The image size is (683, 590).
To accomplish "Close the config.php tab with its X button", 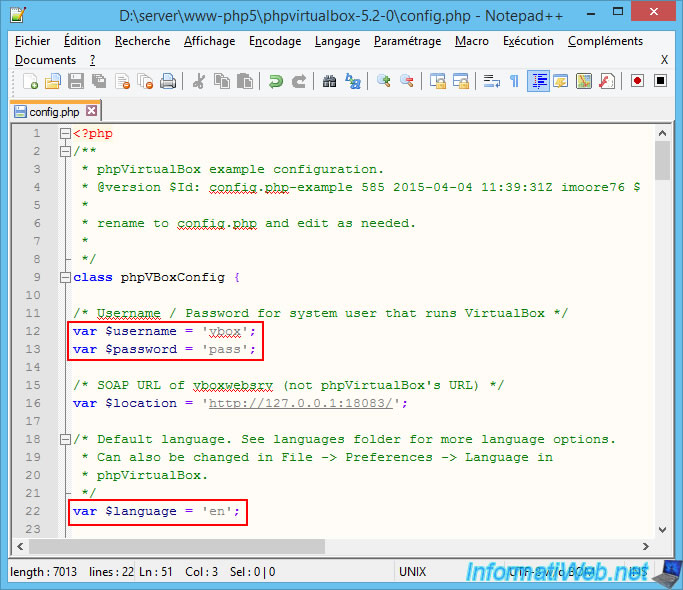I will click(x=92, y=111).
